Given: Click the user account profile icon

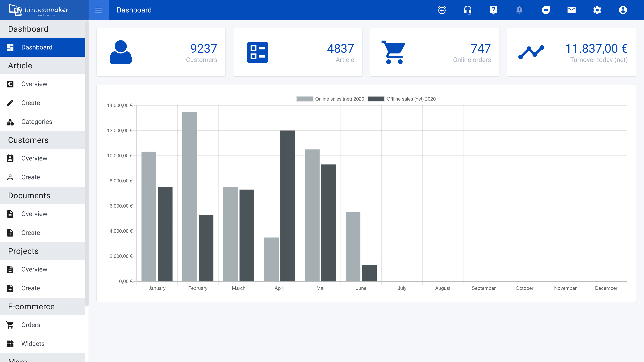Looking at the screenshot, I should pos(623,10).
